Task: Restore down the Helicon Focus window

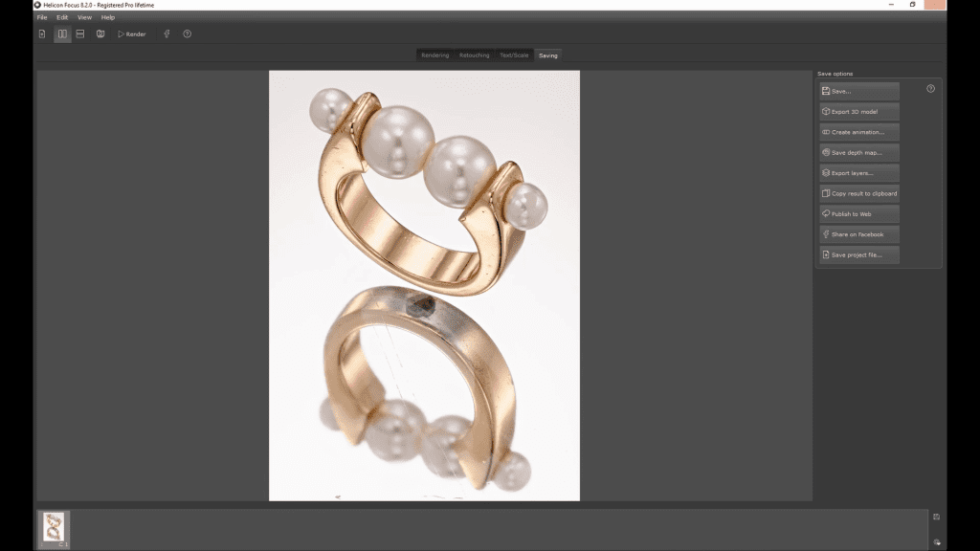Action: pyautogui.click(x=912, y=5)
